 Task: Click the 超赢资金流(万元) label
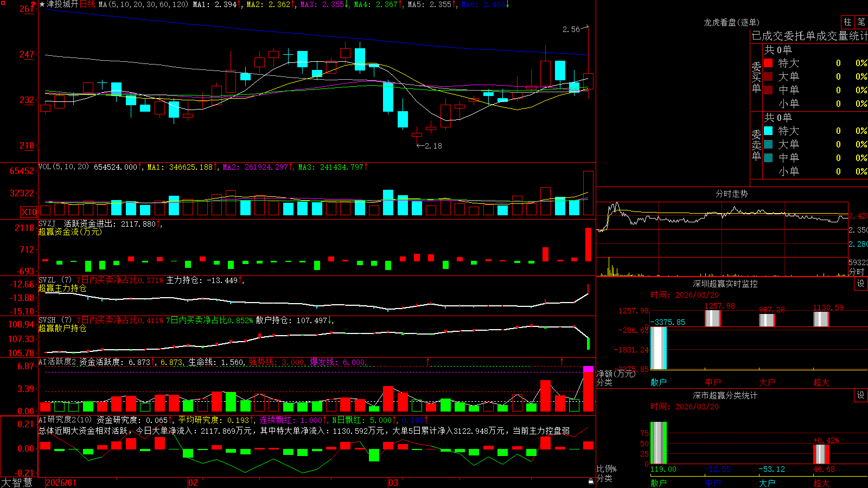click(x=70, y=232)
